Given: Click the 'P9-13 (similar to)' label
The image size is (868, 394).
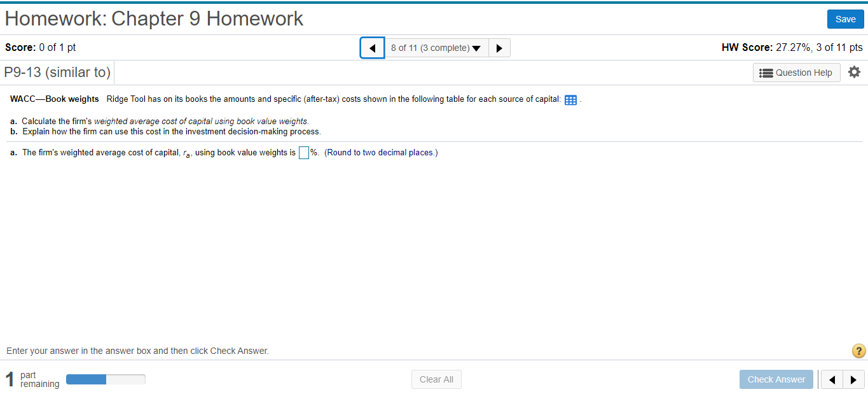Looking at the screenshot, I should [x=57, y=73].
